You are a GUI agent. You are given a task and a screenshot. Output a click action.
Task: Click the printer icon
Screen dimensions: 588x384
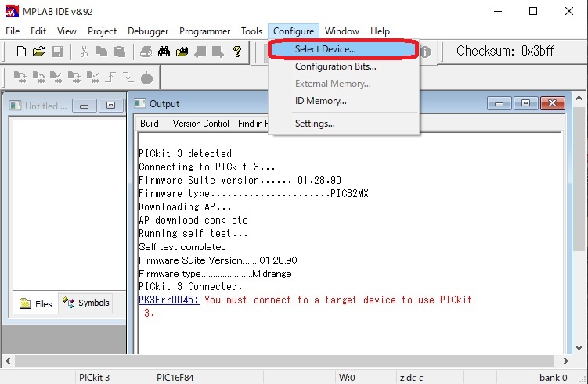tap(146, 52)
